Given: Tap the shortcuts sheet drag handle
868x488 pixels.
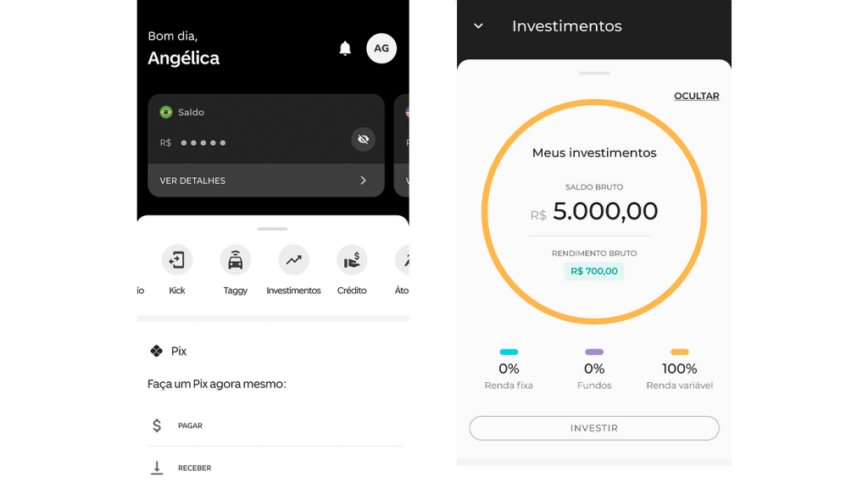Looking at the screenshot, I should tap(272, 229).
